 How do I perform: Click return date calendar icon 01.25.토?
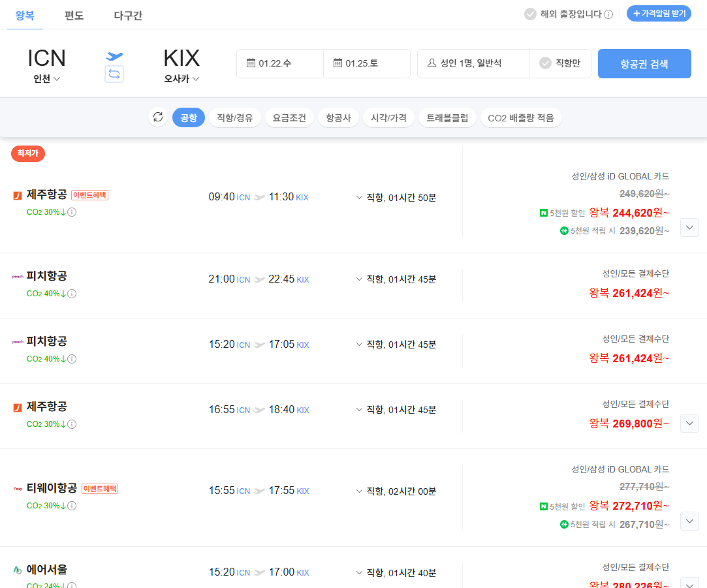coord(338,63)
